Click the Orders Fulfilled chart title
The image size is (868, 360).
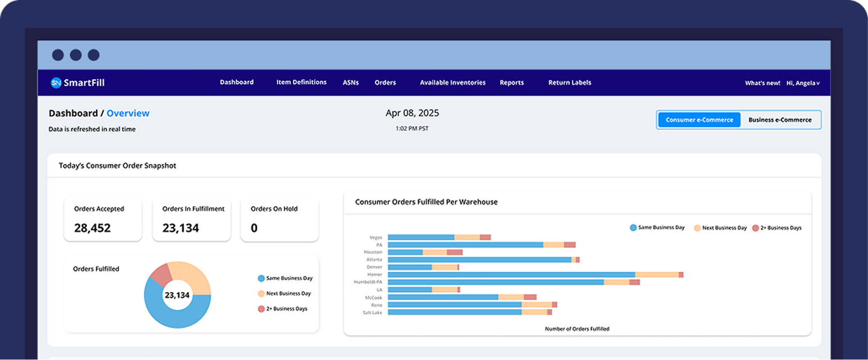pos(96,269)
